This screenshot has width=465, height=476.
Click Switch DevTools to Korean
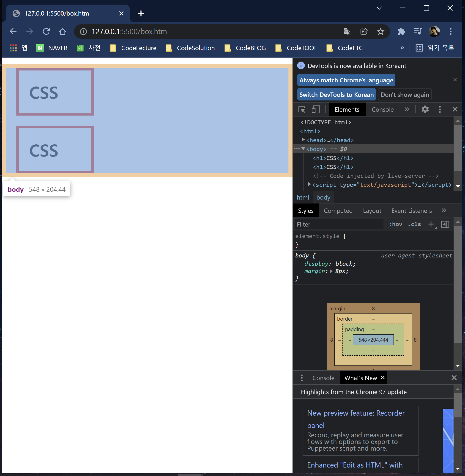pyautogui.click(x=336, y=95)
